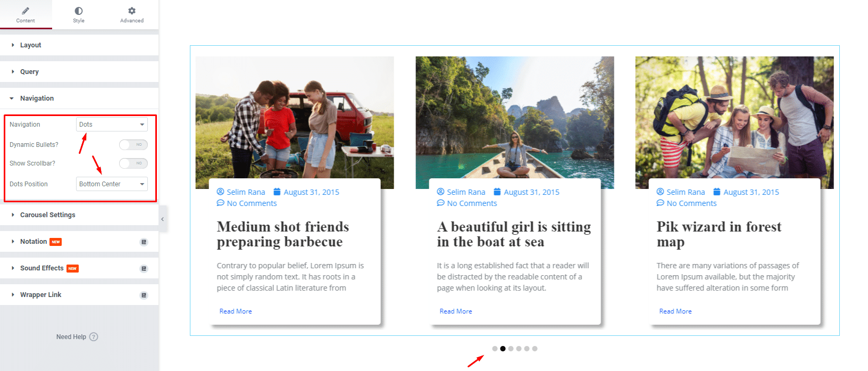
Task: Expand the Carousel Settings section
Action: tap(48, 215)
